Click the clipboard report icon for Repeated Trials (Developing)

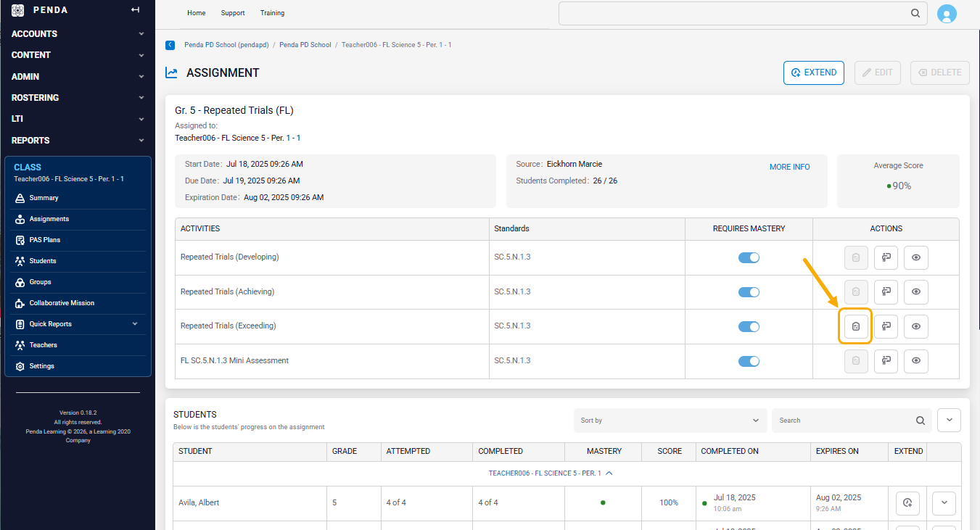(x=856, y=257)
